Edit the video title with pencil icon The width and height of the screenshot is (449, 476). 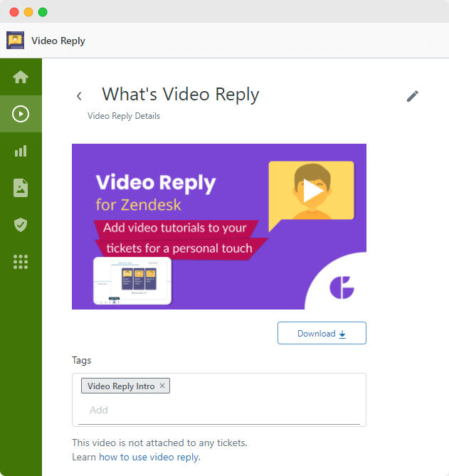pos(413,96)
